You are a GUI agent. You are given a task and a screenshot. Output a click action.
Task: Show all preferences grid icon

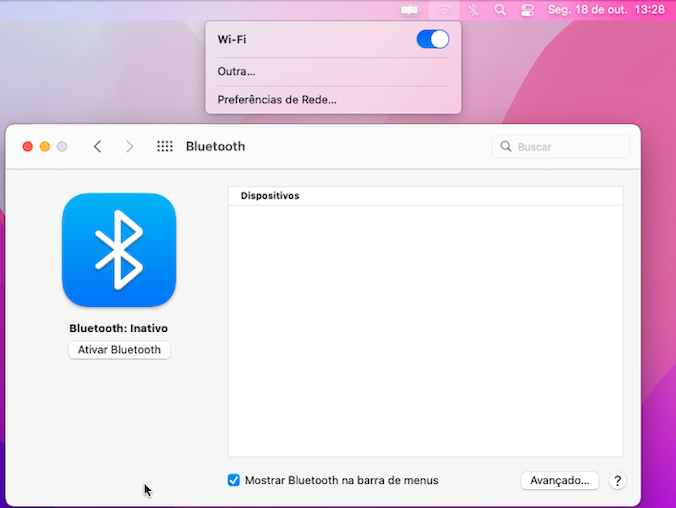[x=165, y=147]
